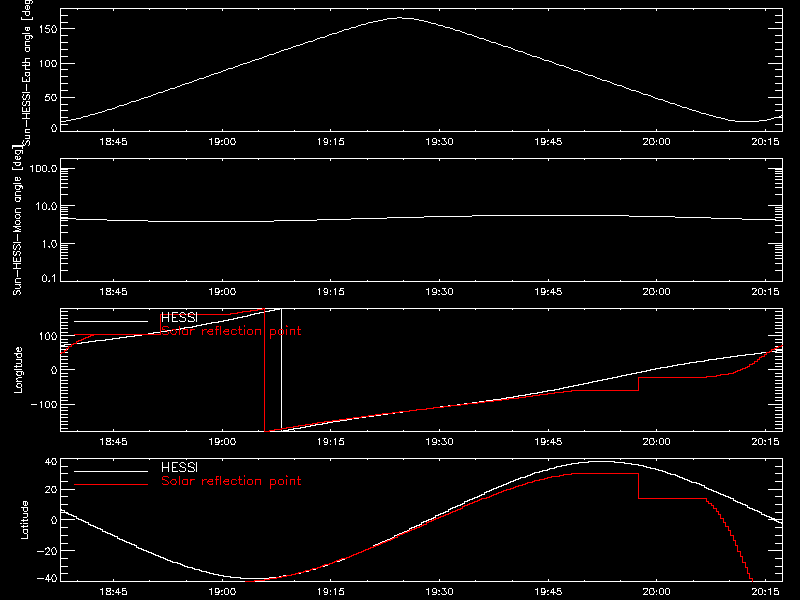
Task: Click 20:00 time label under Longitude plot
Action: point(657,442)
